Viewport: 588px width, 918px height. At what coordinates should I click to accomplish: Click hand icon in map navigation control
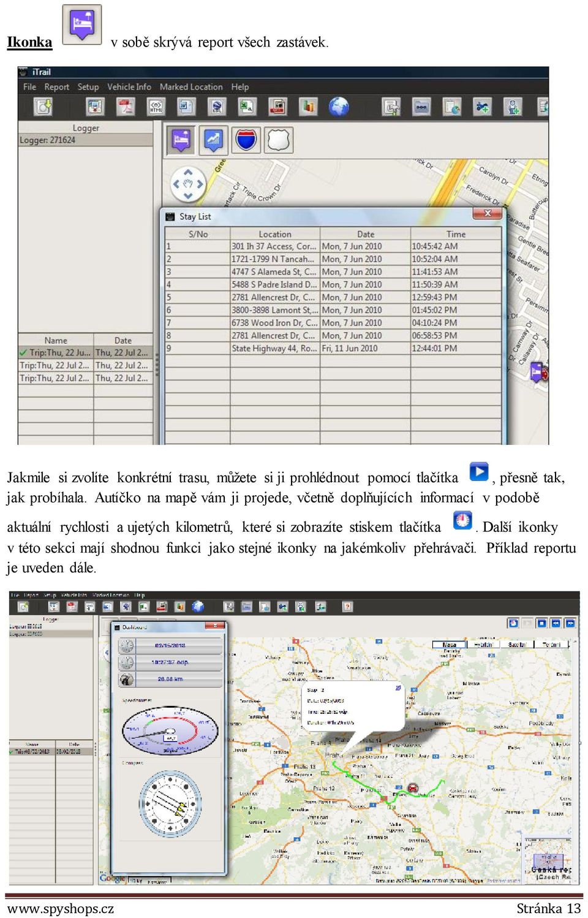point(188,184)
